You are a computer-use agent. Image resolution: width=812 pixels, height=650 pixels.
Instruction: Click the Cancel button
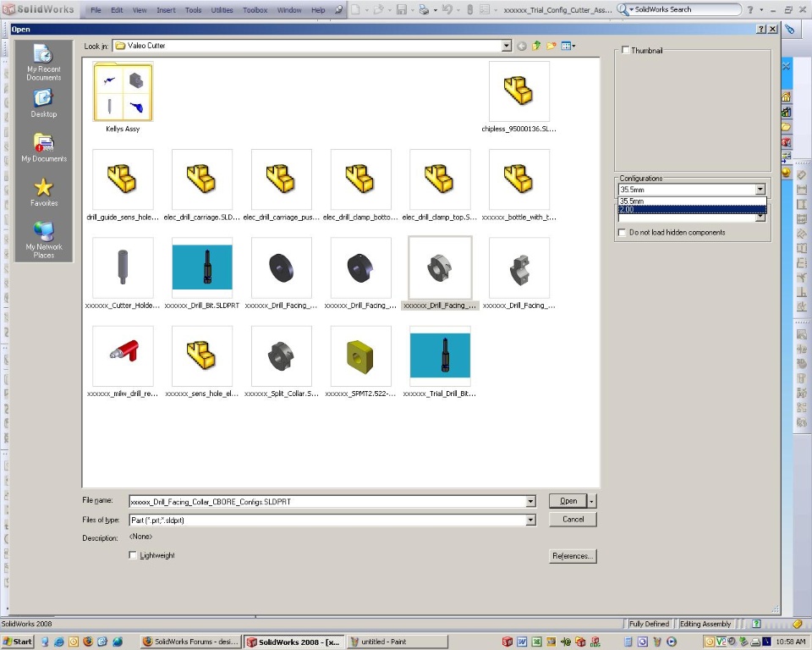point(573,519)
